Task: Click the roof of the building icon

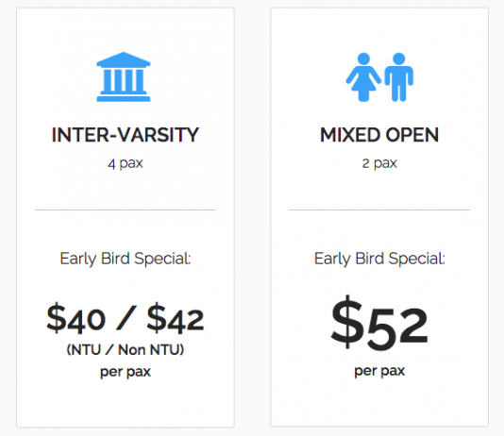Action: 124,59
